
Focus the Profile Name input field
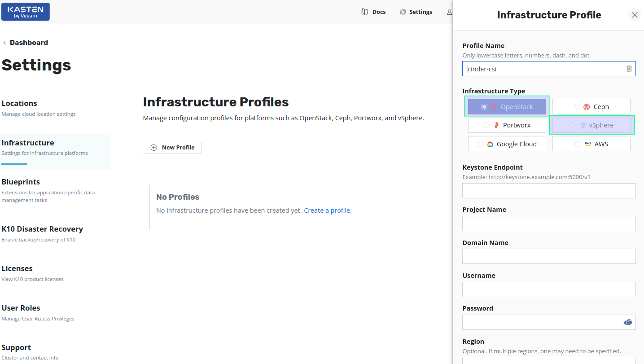click(x=549, y=69)
